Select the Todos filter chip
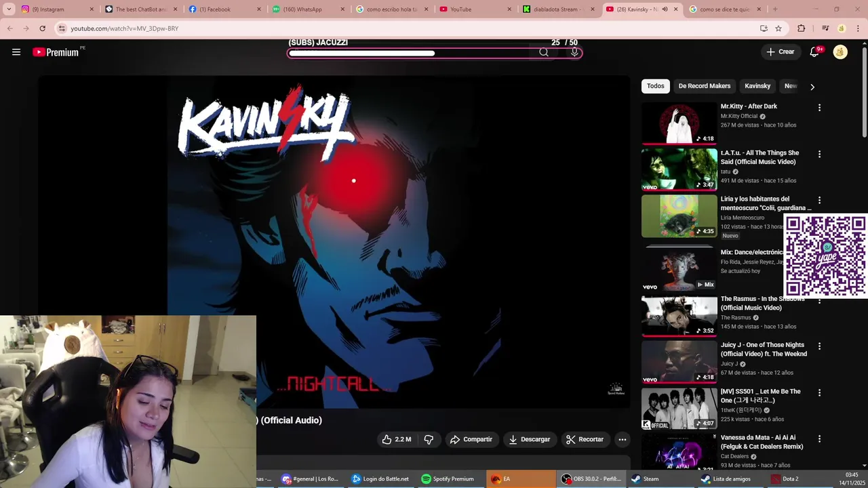This screenshot has height=488, width=868. [x=656, y=86]
